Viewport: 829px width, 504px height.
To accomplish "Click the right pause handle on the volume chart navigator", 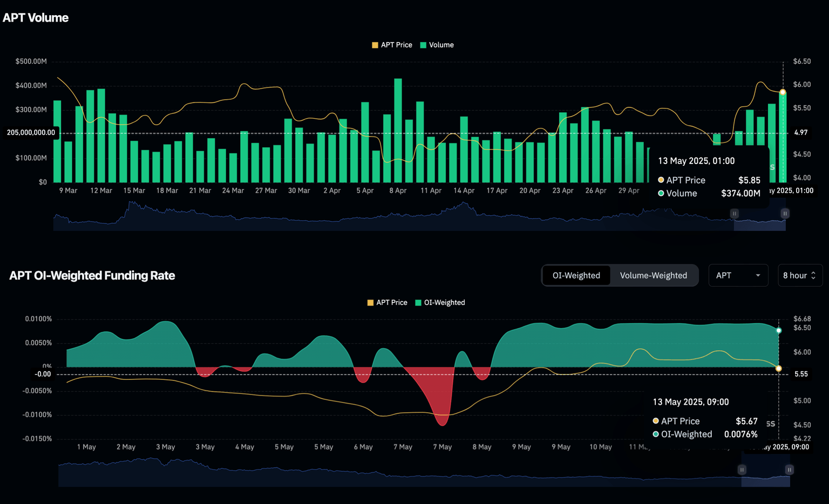I will tap(785, 214).
